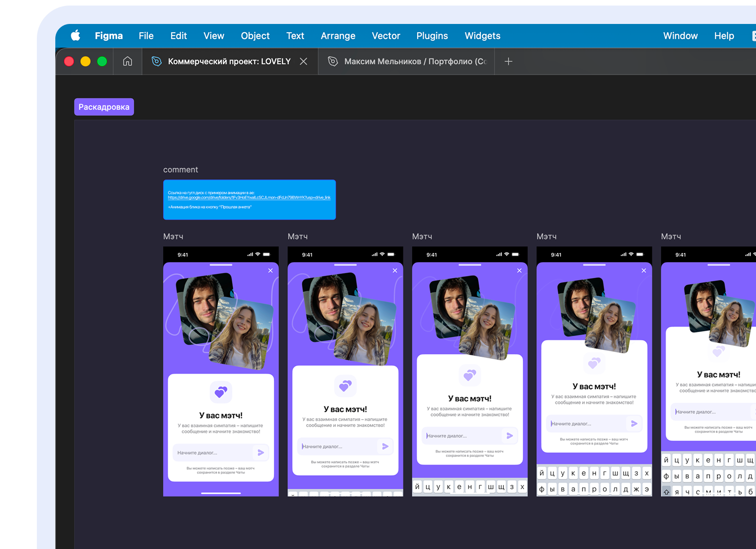This screenshot has height=549, width=756.
Task: Click the Apple logo menu
Action: pyautogui.click(x=76, y=36)
